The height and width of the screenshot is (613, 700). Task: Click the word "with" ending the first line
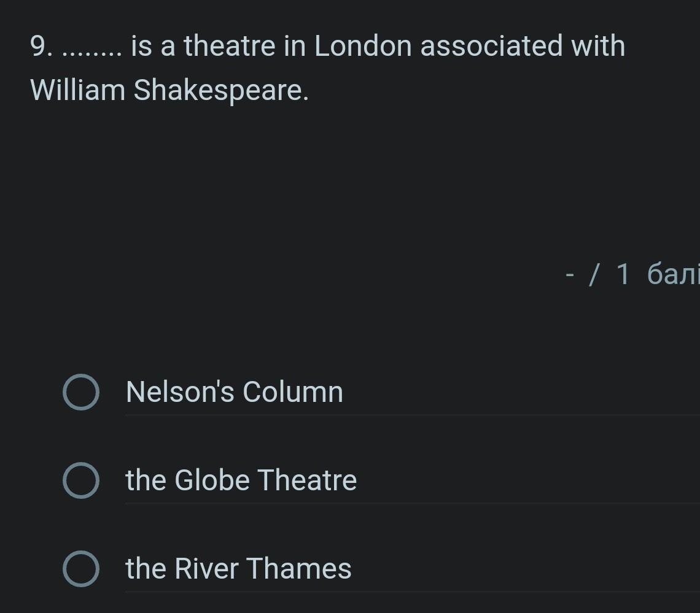[597, 47]
